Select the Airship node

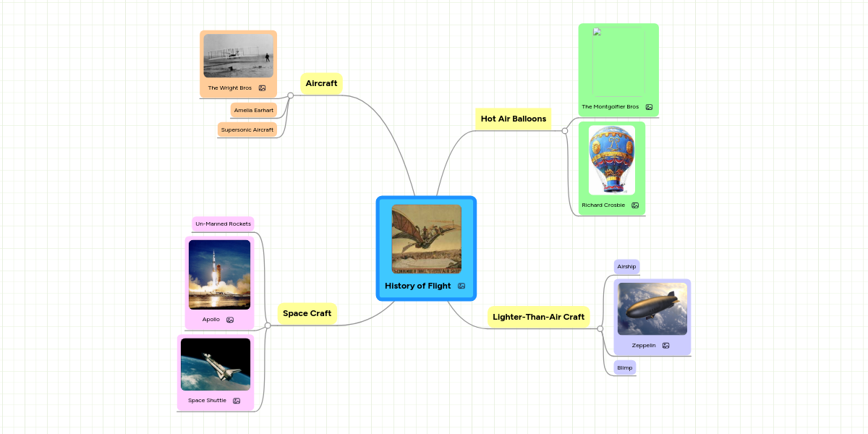click(626, 266)
